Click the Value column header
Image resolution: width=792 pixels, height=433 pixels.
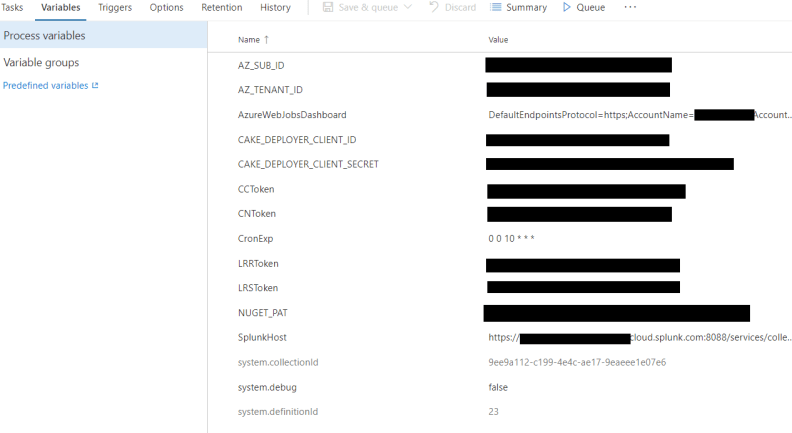tap(498, 40)
